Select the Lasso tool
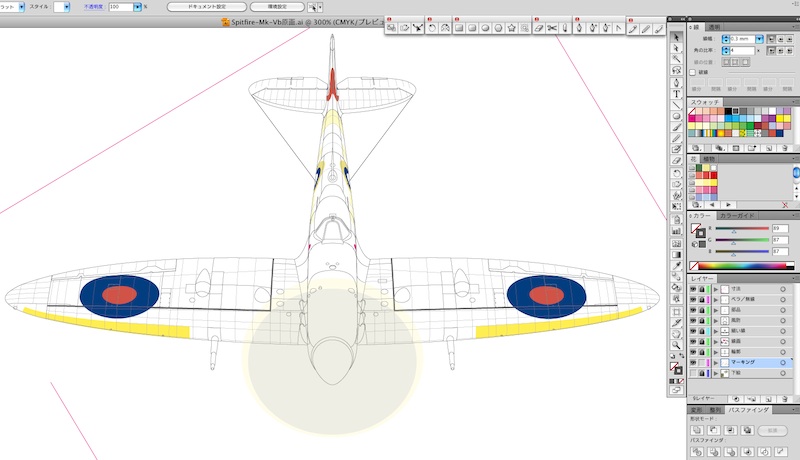 677,70
